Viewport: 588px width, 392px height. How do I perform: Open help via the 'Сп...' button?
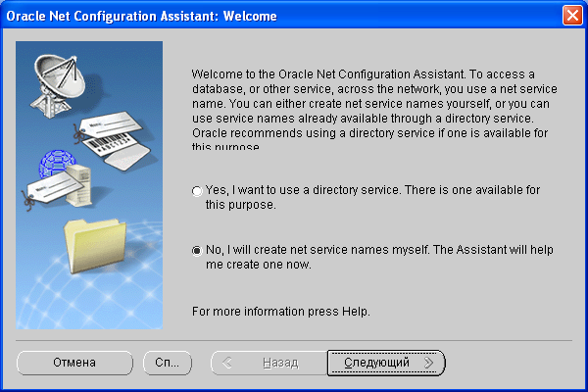(168, 363)
